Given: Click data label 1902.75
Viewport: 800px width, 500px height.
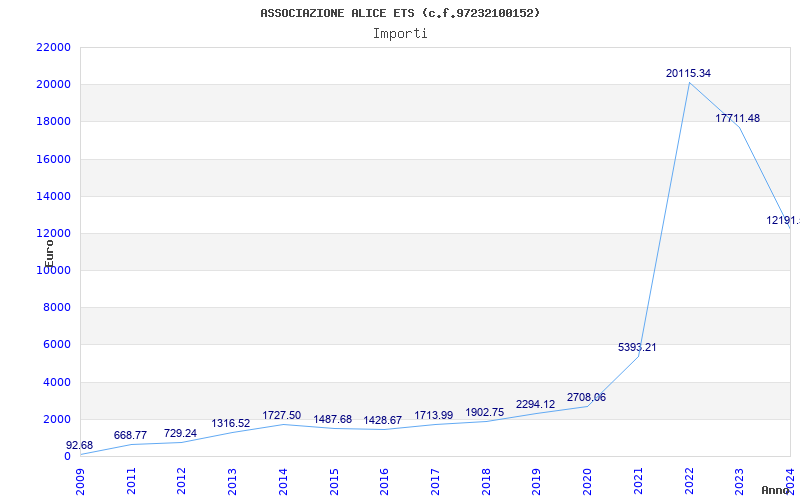Looking at the screenshot, I should [x=485, y=413].
